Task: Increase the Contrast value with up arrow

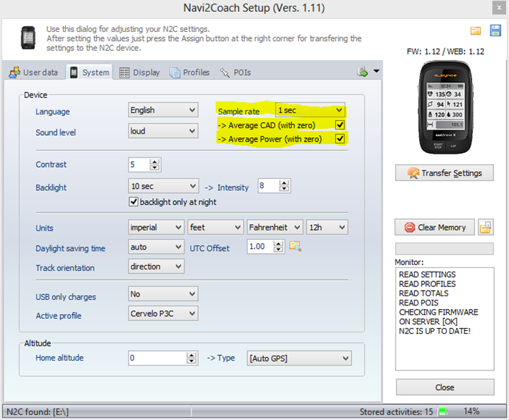Action: (x=155, y=162)
